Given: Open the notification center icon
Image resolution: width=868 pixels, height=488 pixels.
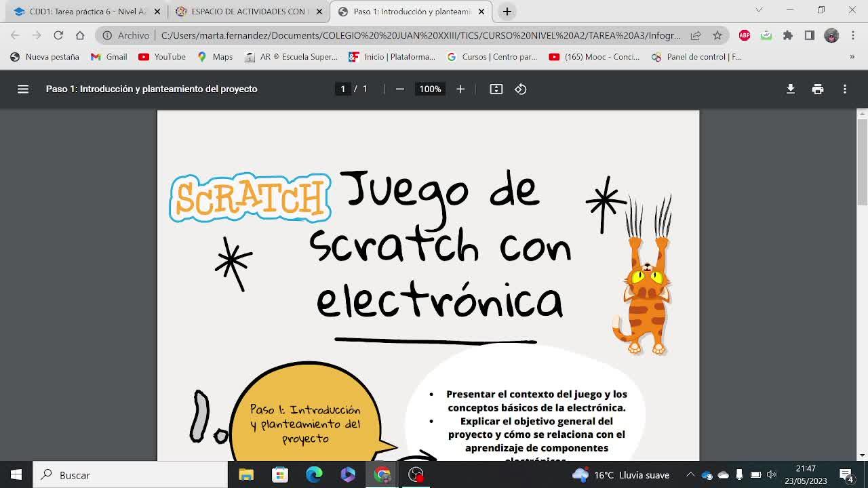Looking at the screenshot, I should [x=846, y=475].
